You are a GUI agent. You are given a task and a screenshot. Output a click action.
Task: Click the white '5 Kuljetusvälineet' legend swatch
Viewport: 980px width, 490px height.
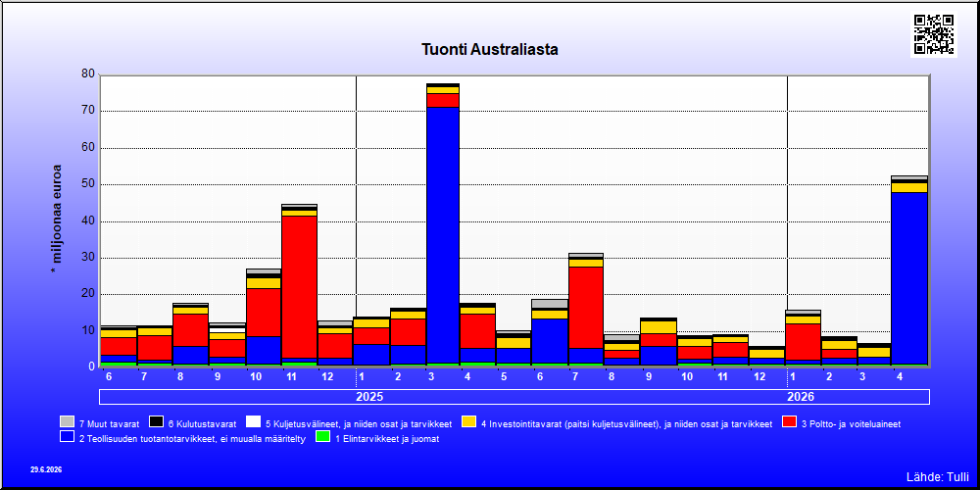(x=253, y=422)
